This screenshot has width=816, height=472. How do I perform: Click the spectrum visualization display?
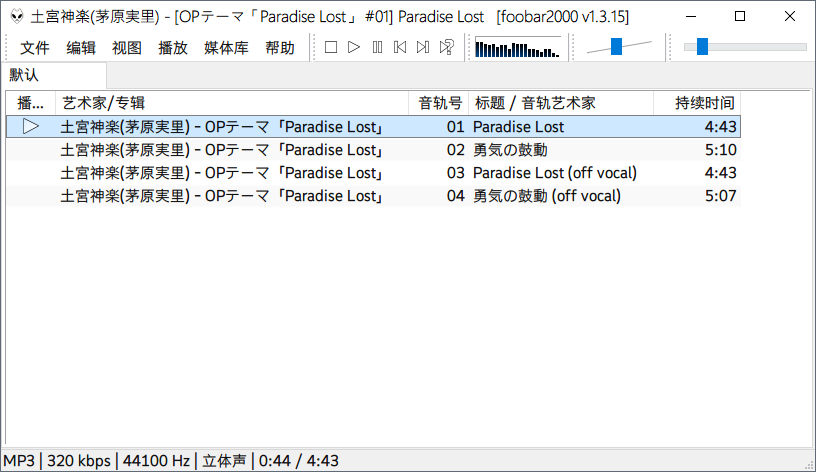518,47
